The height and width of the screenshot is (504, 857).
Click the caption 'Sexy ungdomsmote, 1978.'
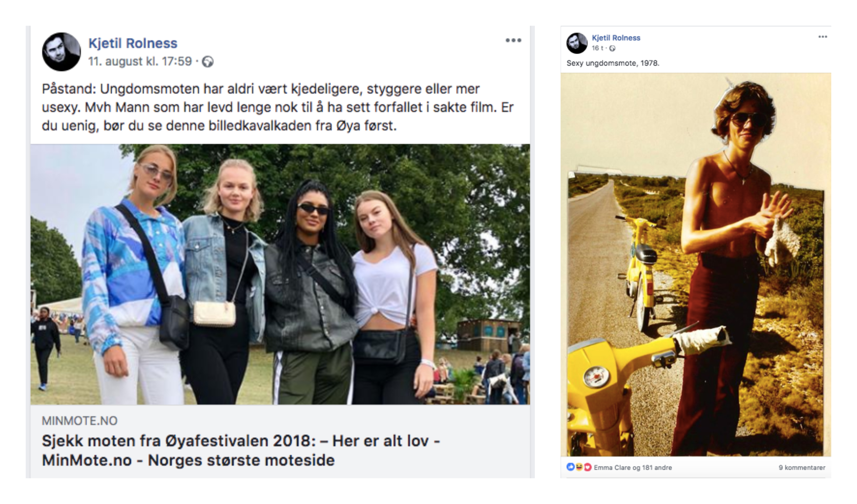[x=613, y=63]
